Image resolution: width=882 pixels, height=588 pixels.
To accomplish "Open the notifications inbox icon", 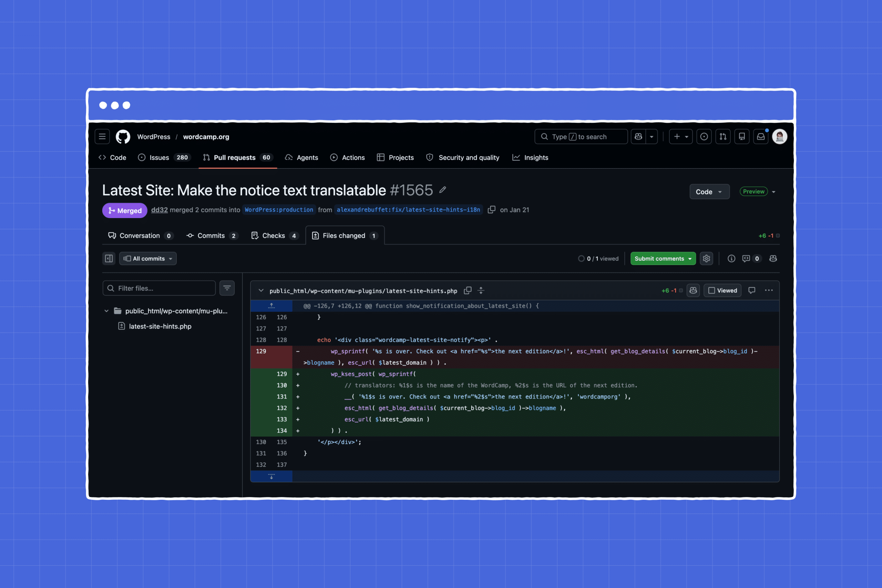I will [760, 136].
